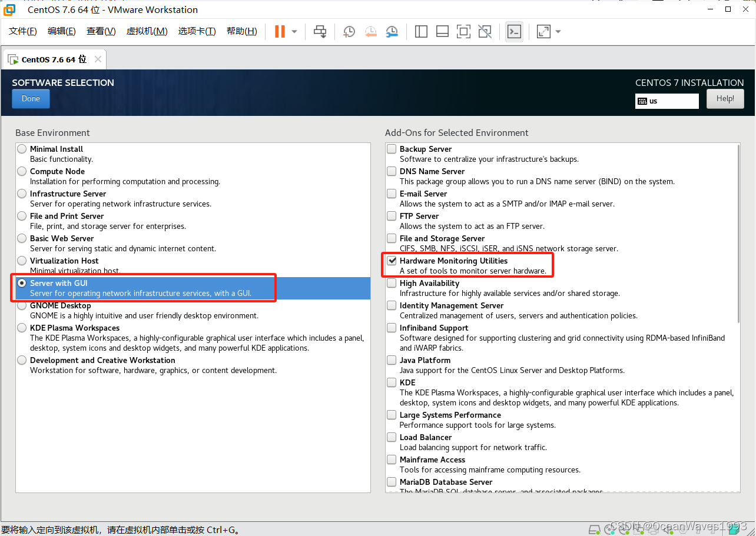The height and width of the screenshot is (536, 756).
Task: Toggle the thumbnail bar view icon
Action: tap(442, 31)
